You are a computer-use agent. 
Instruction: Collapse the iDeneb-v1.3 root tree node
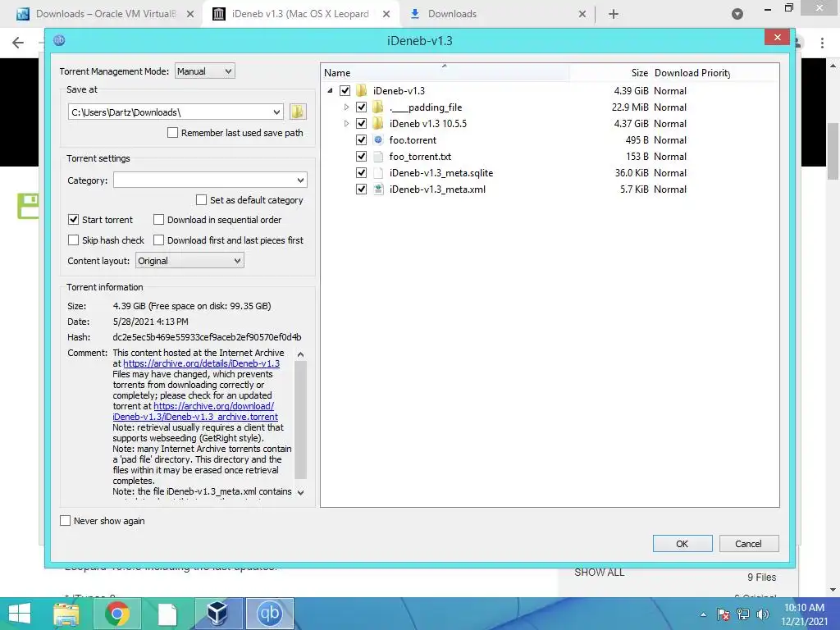[x=330, y=90]
